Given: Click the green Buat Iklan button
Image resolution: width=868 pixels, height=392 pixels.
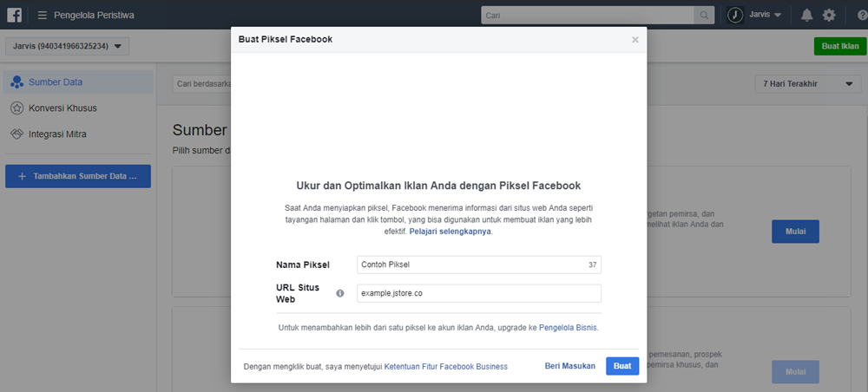Looking at the screenshot, I should pyautogui.click(x=839, y=47).
